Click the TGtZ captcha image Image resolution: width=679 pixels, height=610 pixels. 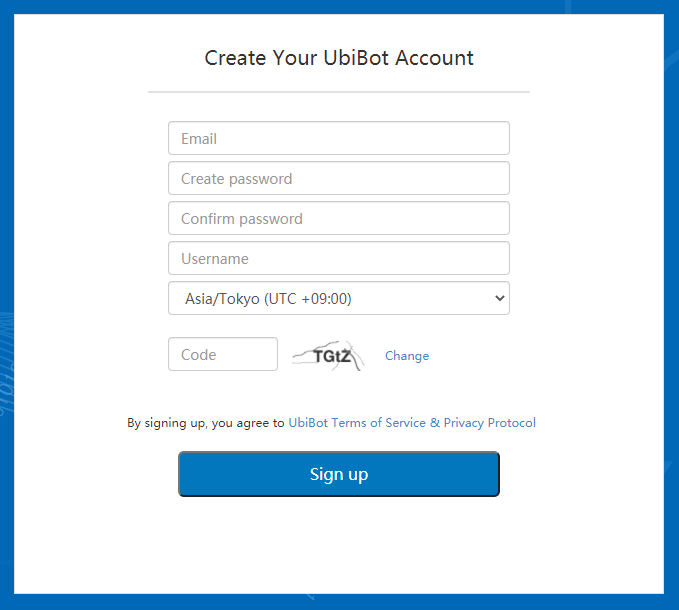coord(328,356)
